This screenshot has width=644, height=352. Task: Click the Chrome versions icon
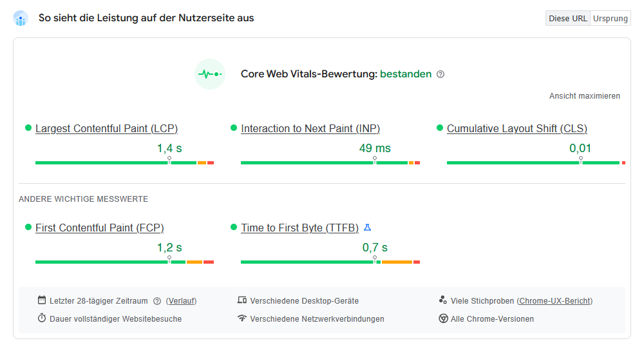(x=443, y=318)
